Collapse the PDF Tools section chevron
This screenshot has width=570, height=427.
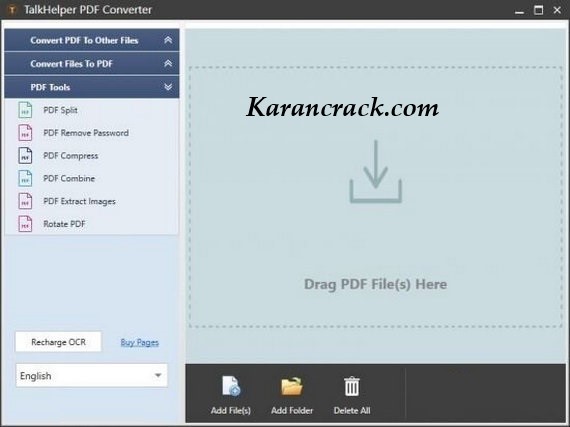(x=168, y=87)
